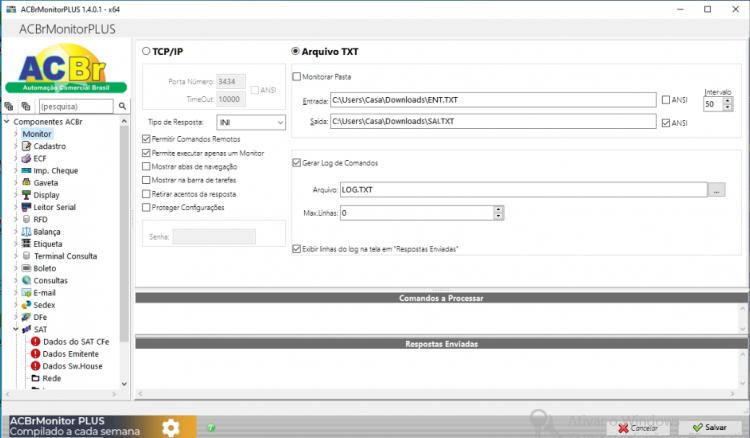
Task: Open the Tipo de Resposta dropdown
Action: [251, 122]
